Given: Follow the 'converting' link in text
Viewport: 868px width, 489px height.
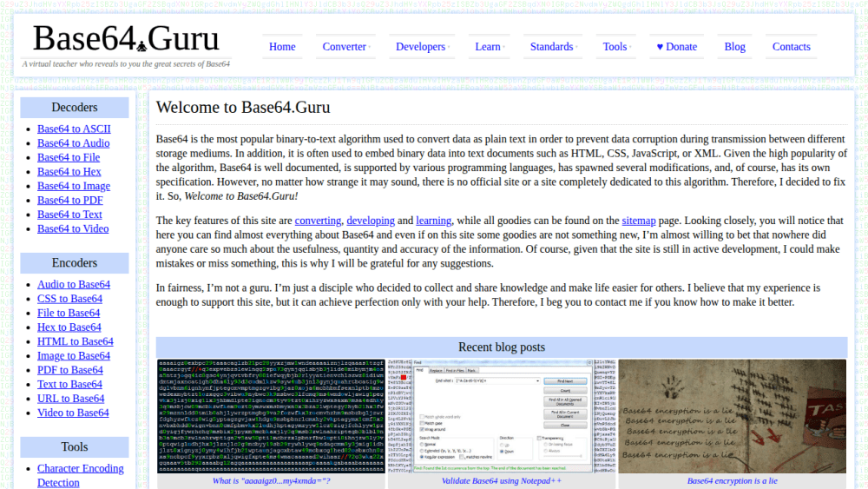Looking at the screenshot, I should click(x=318, y=221).
